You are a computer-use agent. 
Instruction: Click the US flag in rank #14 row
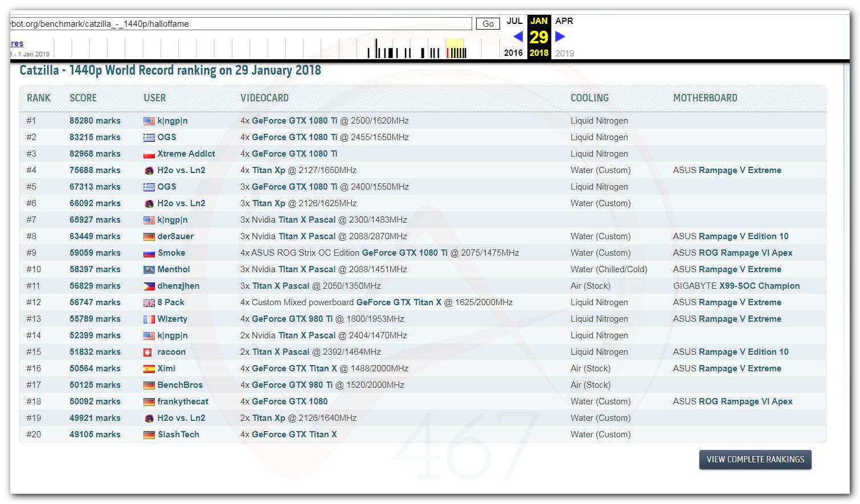(x=149, y=336)
